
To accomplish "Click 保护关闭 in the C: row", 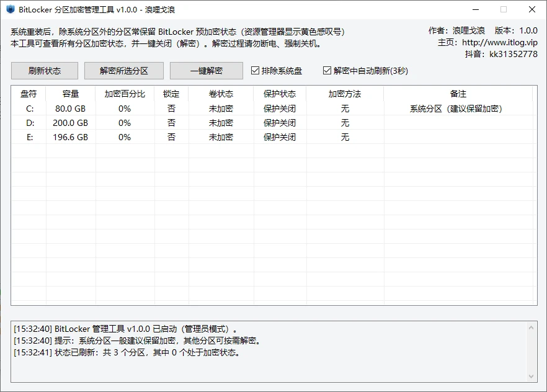I will tap(280, 109).
